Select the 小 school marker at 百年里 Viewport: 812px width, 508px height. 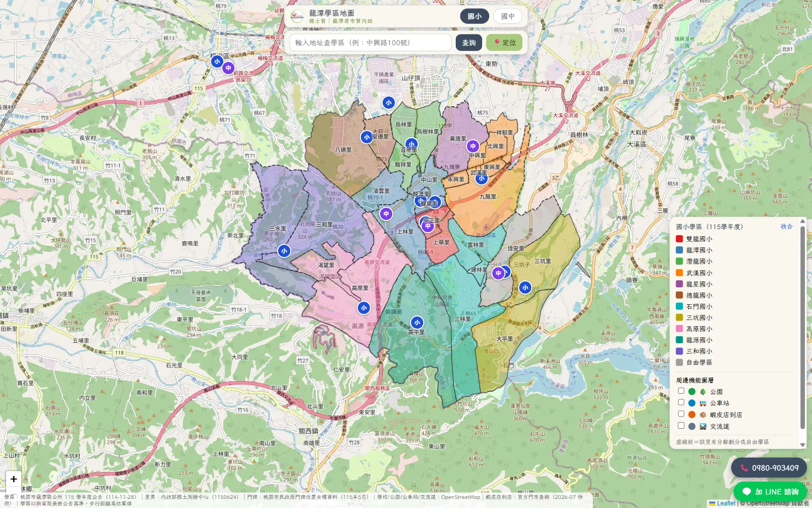point(412,144)
